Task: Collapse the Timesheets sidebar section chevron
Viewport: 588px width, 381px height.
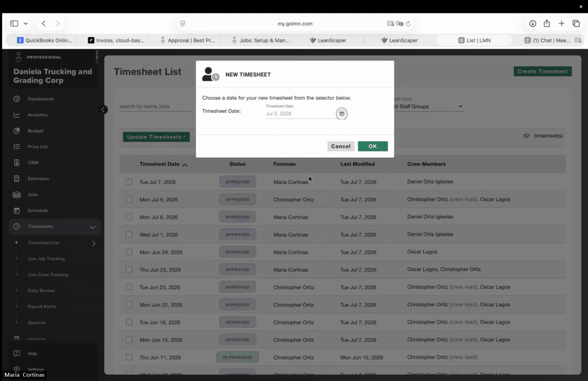Action: [93, 227]
